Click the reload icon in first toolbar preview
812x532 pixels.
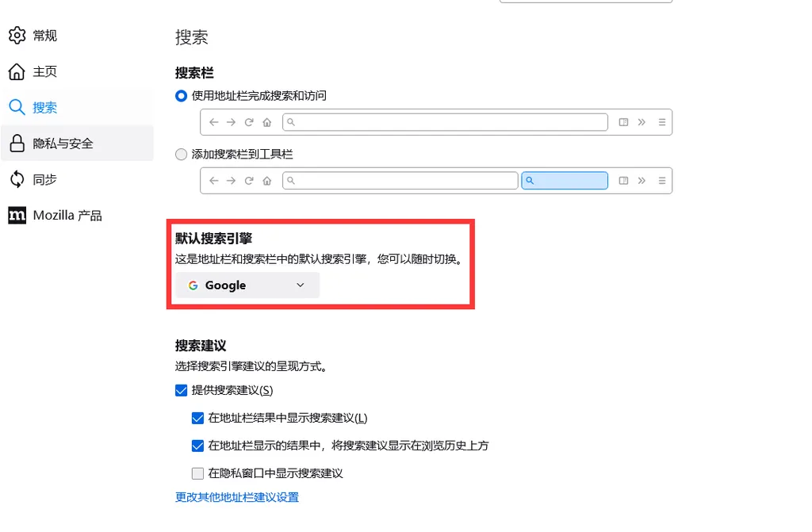click(x=249, y=122)
